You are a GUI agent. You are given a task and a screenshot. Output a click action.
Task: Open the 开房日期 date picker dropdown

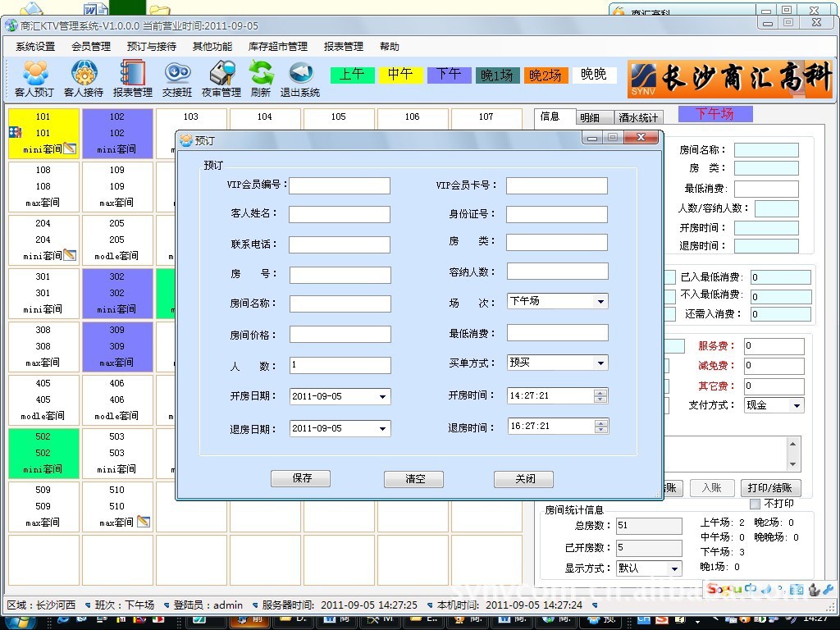pos(383,397)
